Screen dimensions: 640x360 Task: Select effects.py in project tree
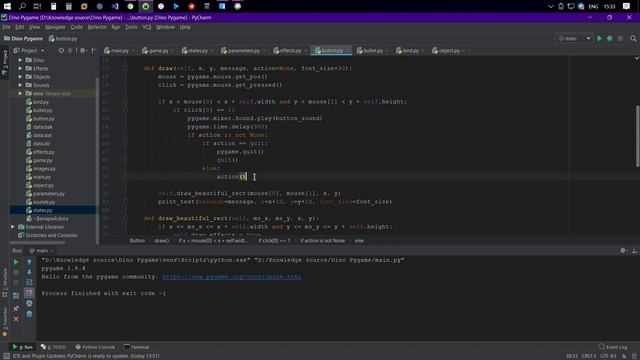44,152
